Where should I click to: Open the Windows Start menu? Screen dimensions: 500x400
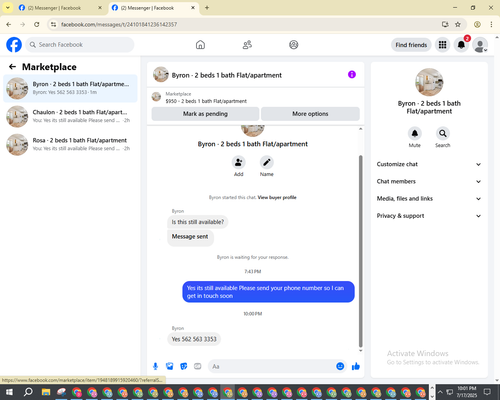click(x=9, y=392)
